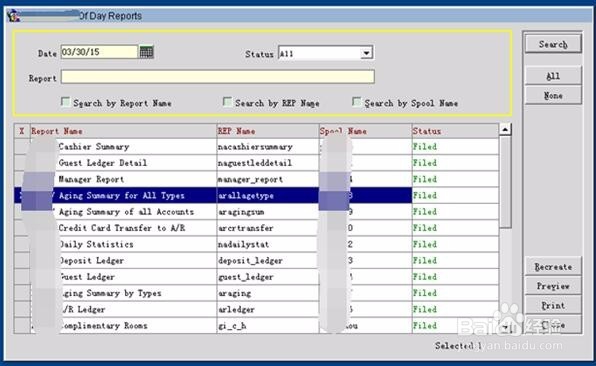The height and width of the screenshot is (366, 596).
Task: Click the Print button
Action: coord(553,305)
